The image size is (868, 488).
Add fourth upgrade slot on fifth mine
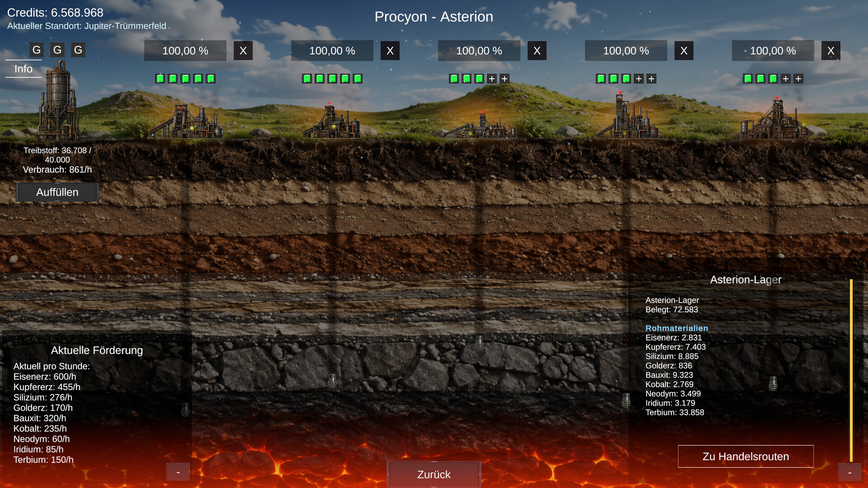(786, 79)
